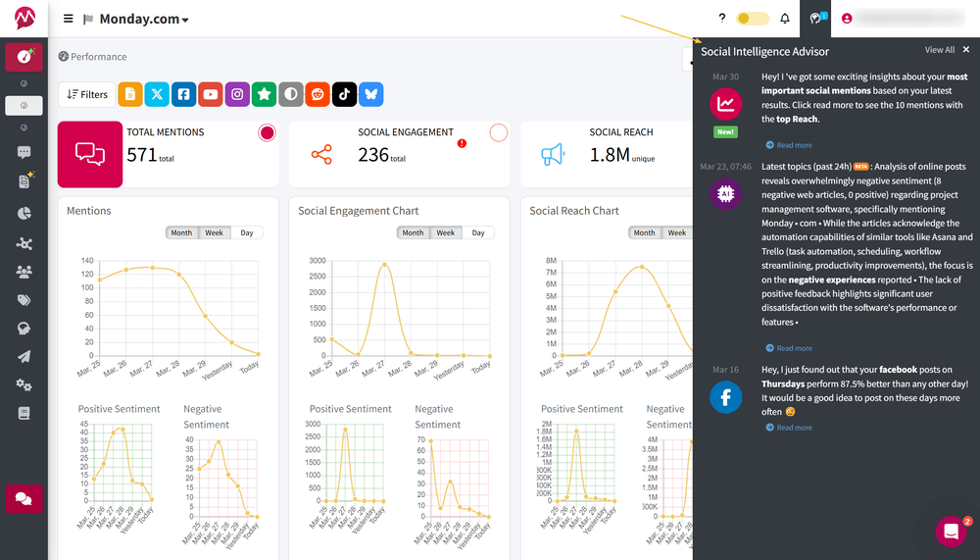Viewport: 980px width, 560px height.
Task: Open the notifications bell
Action: [x=785, y=19]
